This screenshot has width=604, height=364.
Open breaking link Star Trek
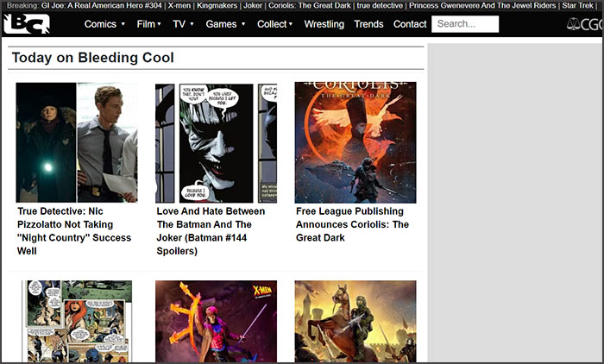coord(577,5)
